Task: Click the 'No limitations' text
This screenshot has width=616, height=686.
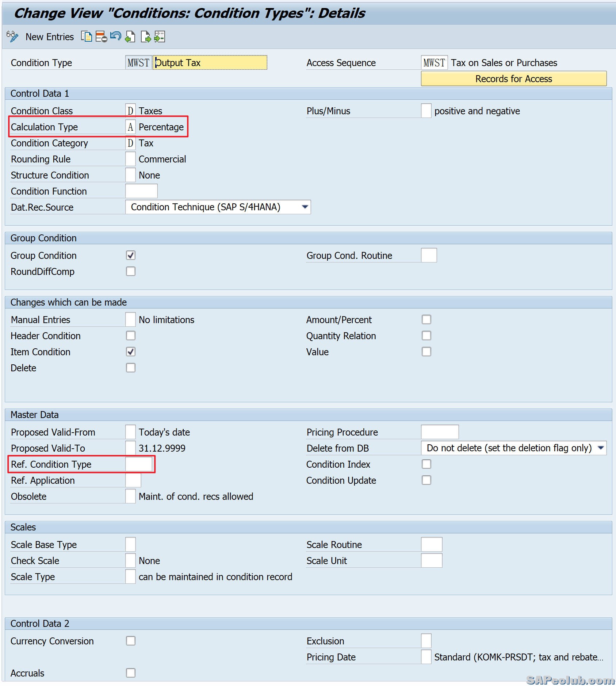Action: [x=167, y=320]
